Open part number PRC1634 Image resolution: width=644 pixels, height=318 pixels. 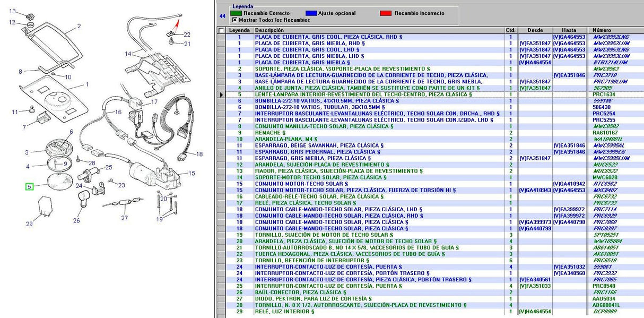click(604, 94)
